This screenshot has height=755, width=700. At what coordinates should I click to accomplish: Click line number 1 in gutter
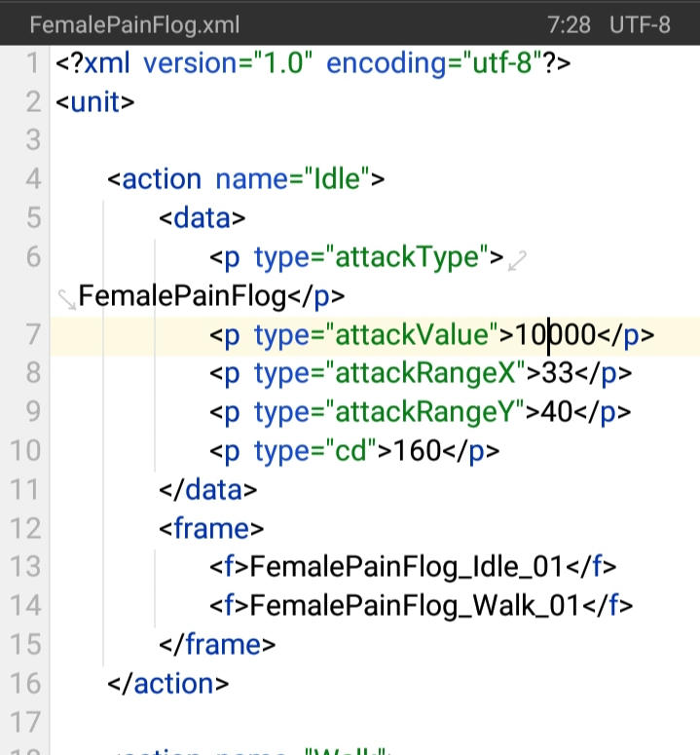point(33,63)
